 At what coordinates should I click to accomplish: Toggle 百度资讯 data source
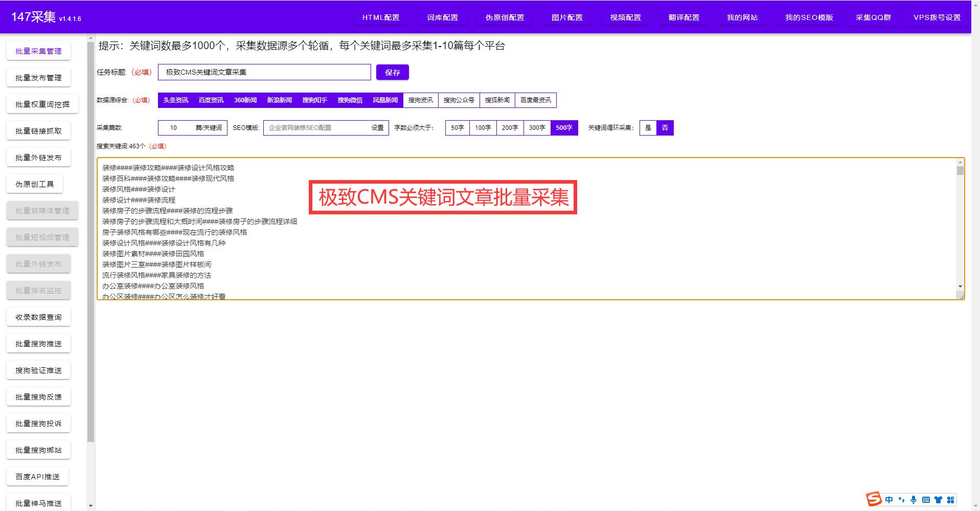(211, 100)
